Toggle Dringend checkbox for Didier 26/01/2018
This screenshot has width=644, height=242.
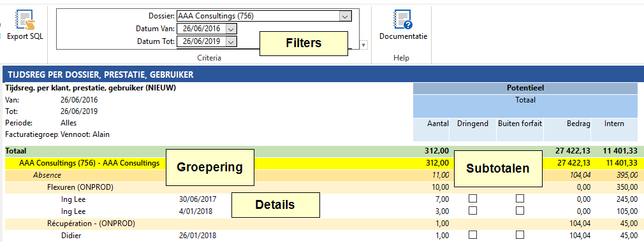pos(472,235)
